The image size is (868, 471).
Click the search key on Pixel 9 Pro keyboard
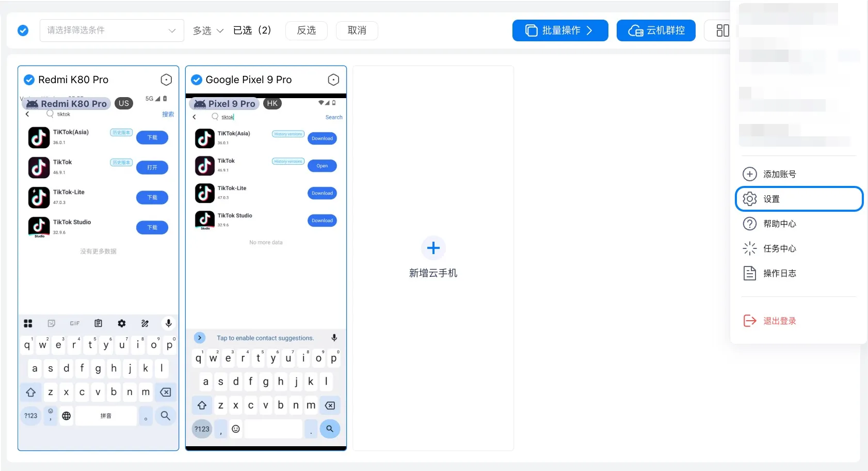pyautogui.click(x=330, y=429)
